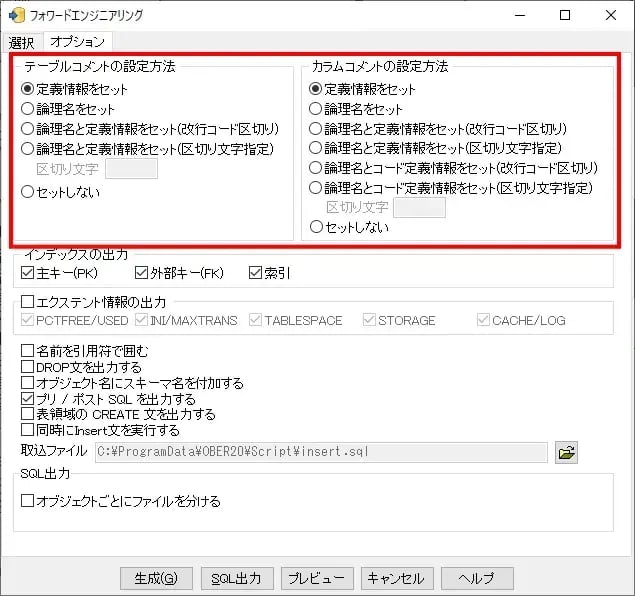Click the 取込ファイル path input field
The image size is (635, 596).
(320, 453)
